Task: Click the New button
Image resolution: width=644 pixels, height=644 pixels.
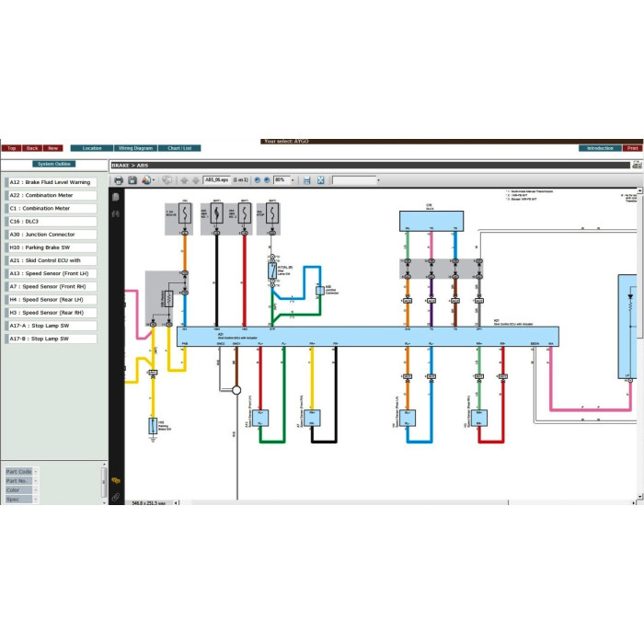Action: (x=53, y=148)
